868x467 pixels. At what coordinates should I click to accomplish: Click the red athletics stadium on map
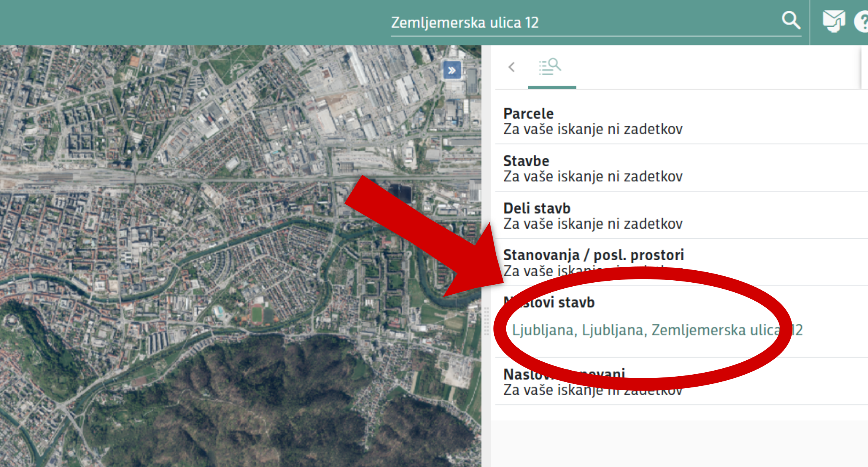click(x=257, y=314)
